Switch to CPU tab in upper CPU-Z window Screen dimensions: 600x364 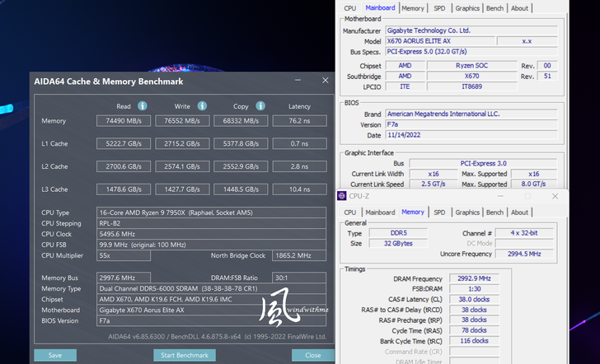tap(350, 8)
